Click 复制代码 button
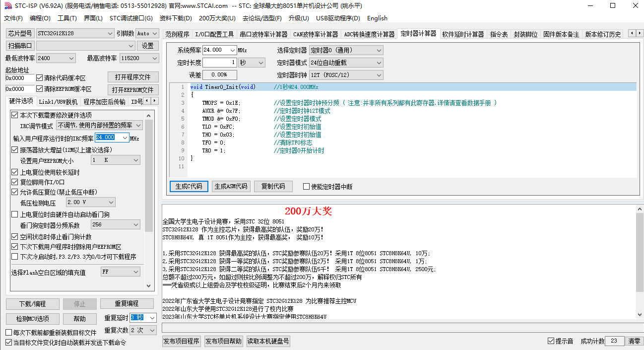The height and width of the screenshot is (350, 644). pos(273,187)
